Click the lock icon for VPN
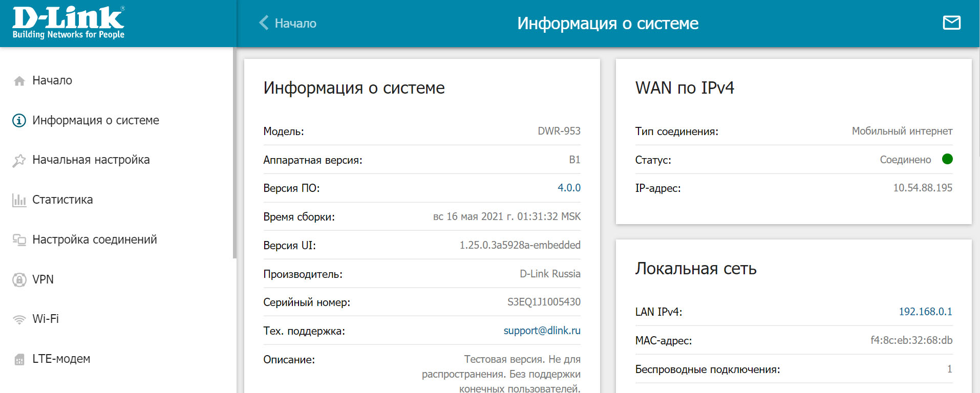The image size is (980, 393). point(19,279)
